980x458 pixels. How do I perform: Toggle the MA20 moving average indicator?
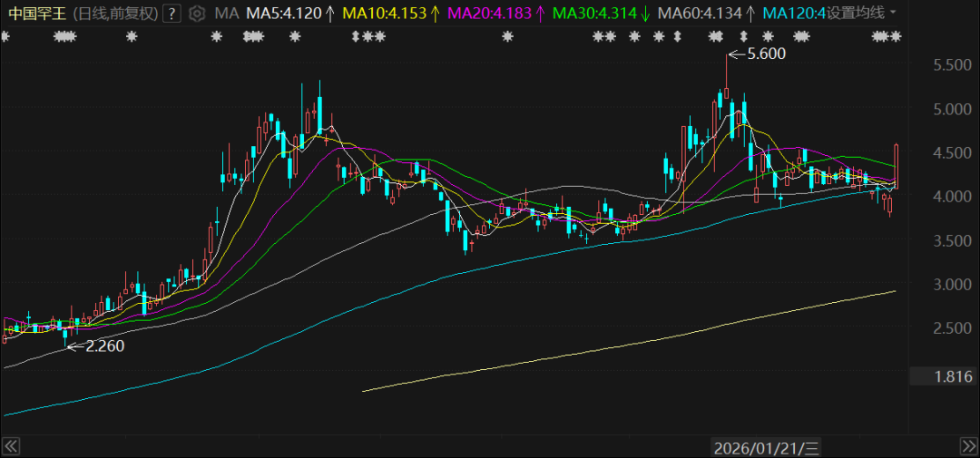coord(496,14)
